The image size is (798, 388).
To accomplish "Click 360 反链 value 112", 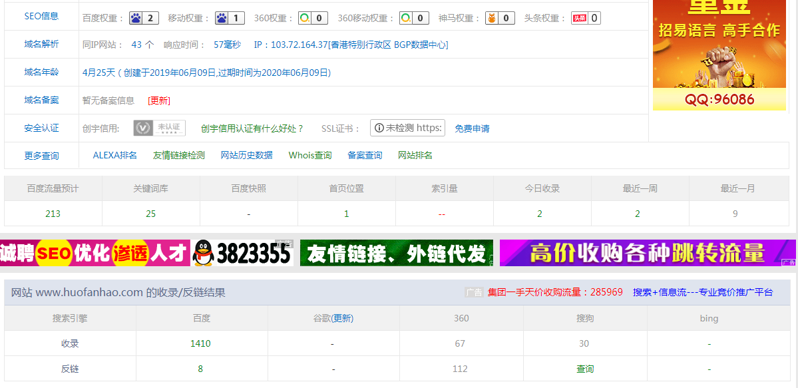I will point(460,369).
